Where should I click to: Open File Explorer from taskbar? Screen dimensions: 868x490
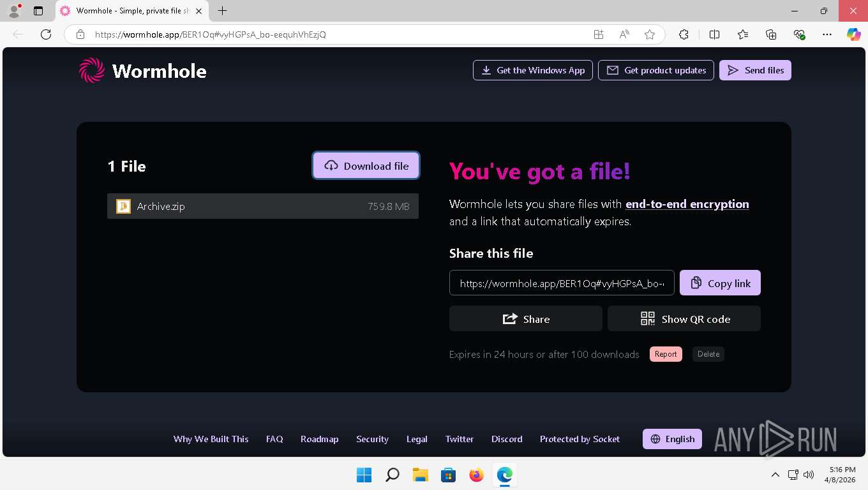[420, 475]
